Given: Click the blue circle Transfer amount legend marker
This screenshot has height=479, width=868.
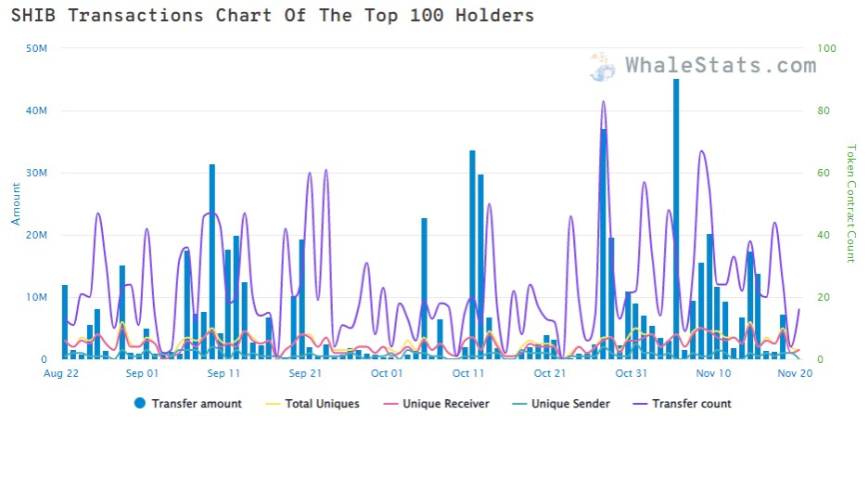Looking at the screenshot, I should click(140, 404).
